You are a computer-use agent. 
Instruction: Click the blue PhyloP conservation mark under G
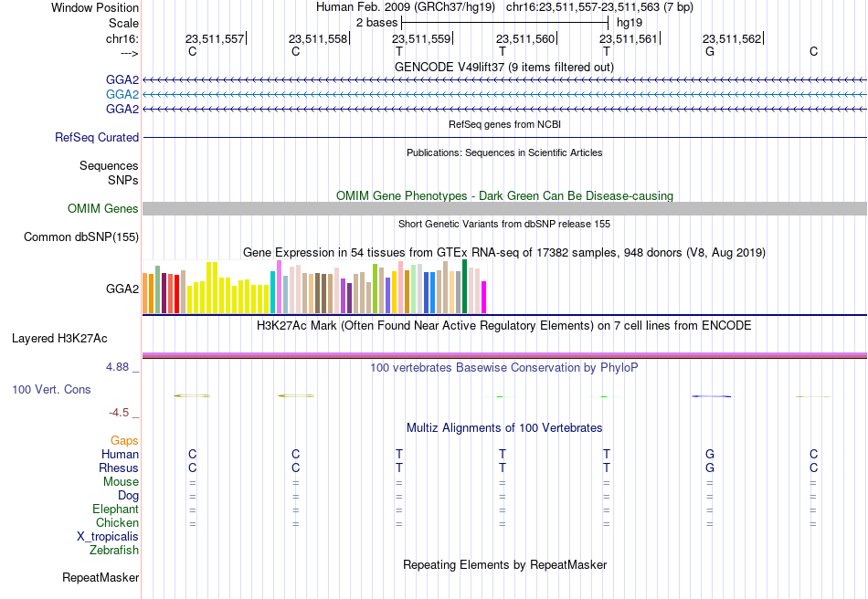pos(712,396)
